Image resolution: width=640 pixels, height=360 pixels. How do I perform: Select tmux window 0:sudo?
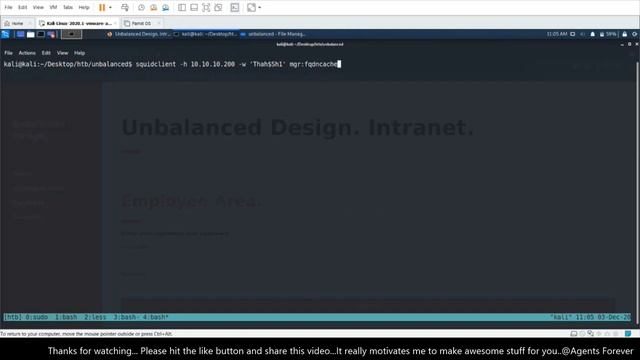point(36,317)
